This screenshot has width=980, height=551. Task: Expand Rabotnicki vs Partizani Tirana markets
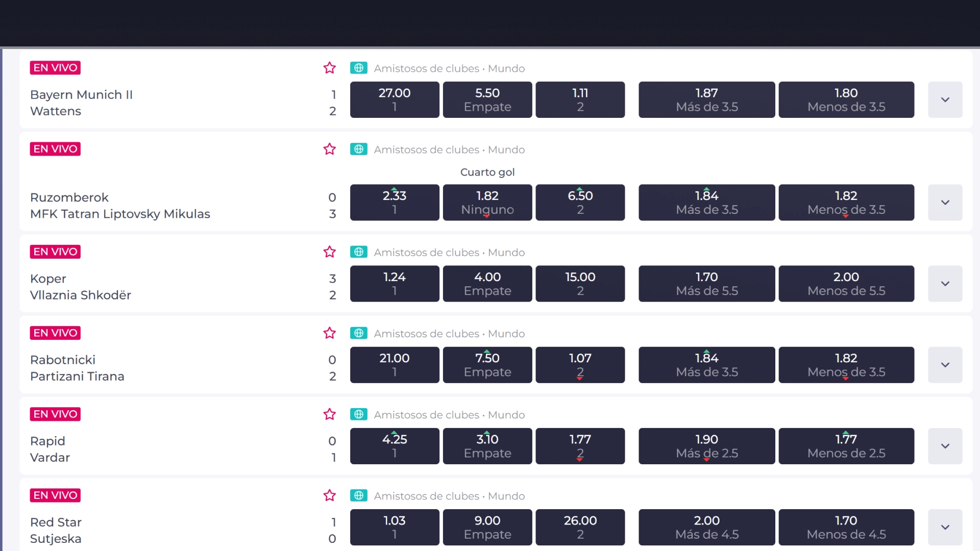pyautogui.click(x=945, y=365)
